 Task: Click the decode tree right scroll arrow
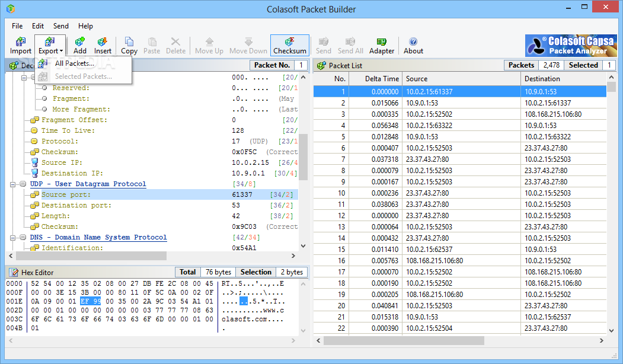point(293,256)
